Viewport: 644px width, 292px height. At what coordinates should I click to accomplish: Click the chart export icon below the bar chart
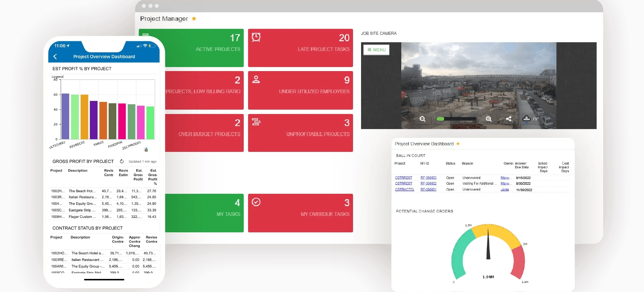(146, 150)
